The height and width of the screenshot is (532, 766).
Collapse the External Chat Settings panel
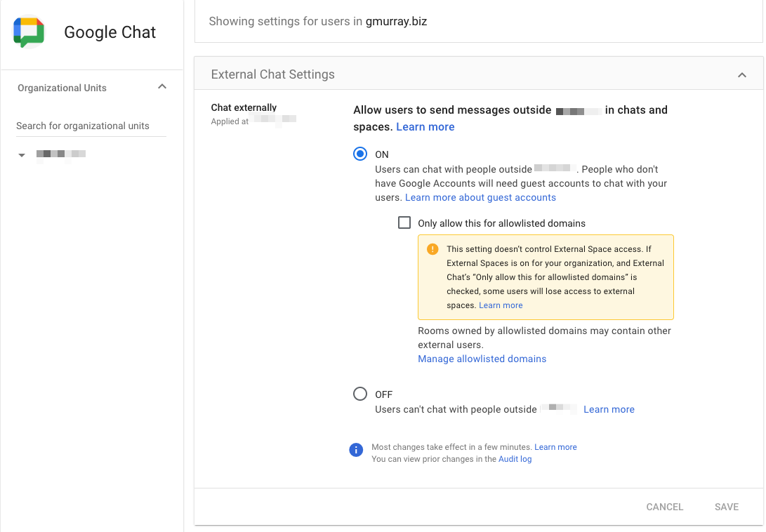742,74
